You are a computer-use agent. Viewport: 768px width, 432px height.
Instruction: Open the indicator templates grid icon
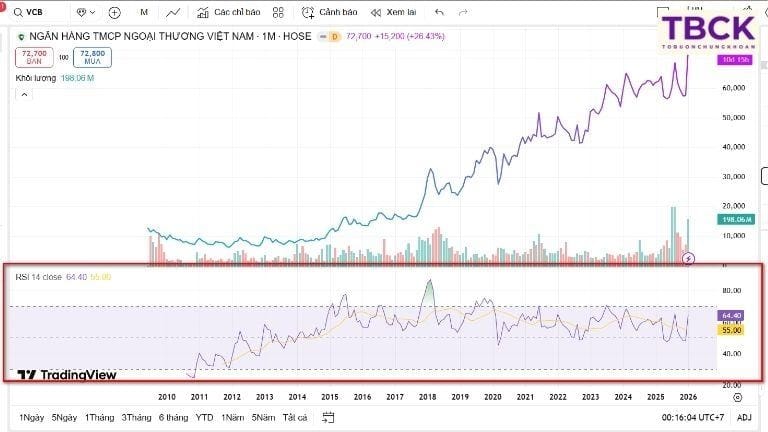click(x=278, y=13)
